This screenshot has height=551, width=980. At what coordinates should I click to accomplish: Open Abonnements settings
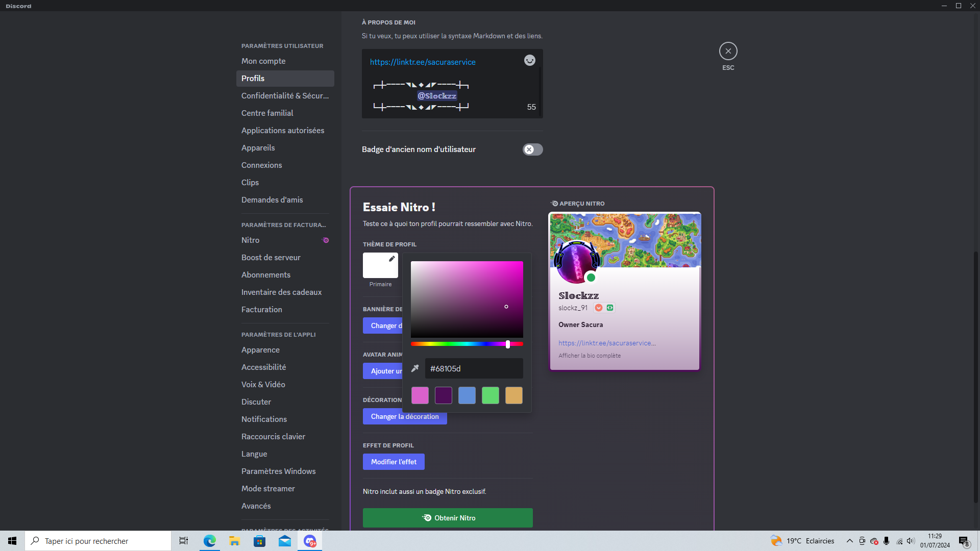click(x=285, y=275)
